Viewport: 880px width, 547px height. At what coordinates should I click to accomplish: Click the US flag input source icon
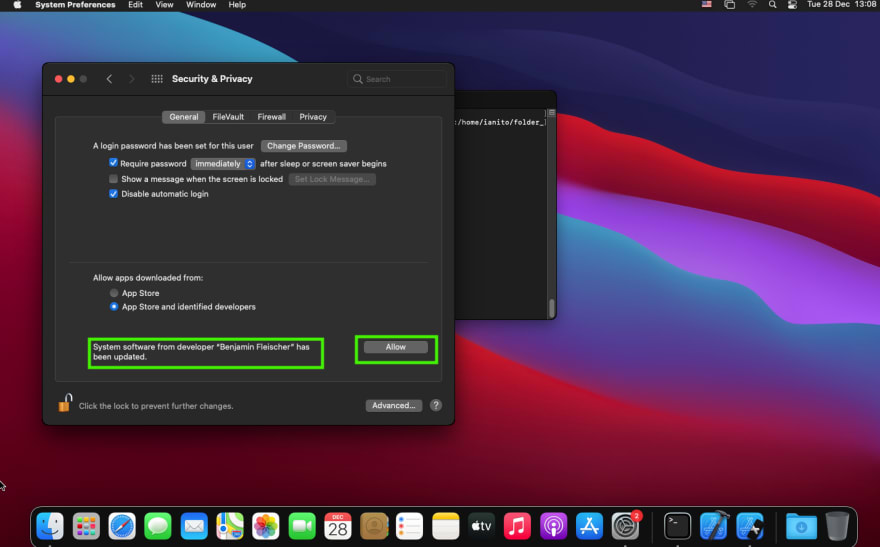point(707,4)
